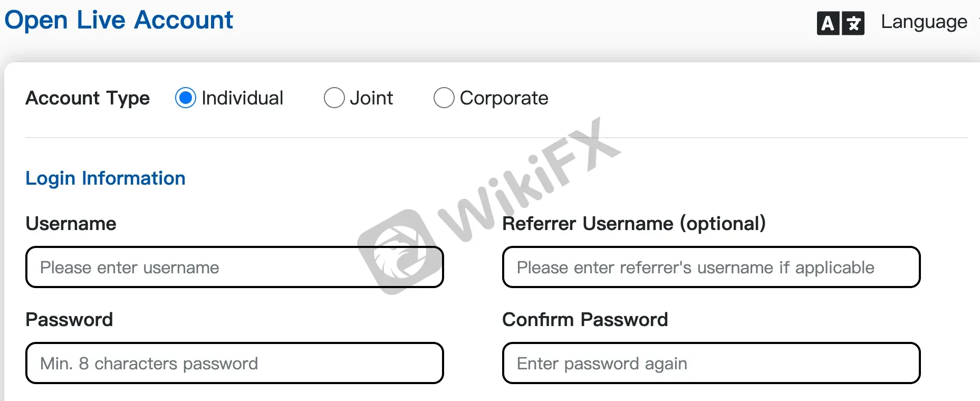Select the Corporate account type radio button
980x401 pixels.
[x=444, y=98]
